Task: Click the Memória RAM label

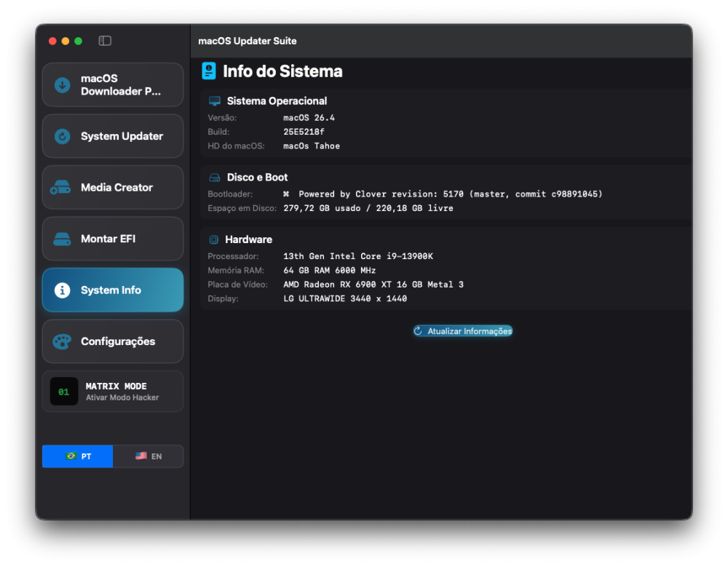Action: (236, 270)
